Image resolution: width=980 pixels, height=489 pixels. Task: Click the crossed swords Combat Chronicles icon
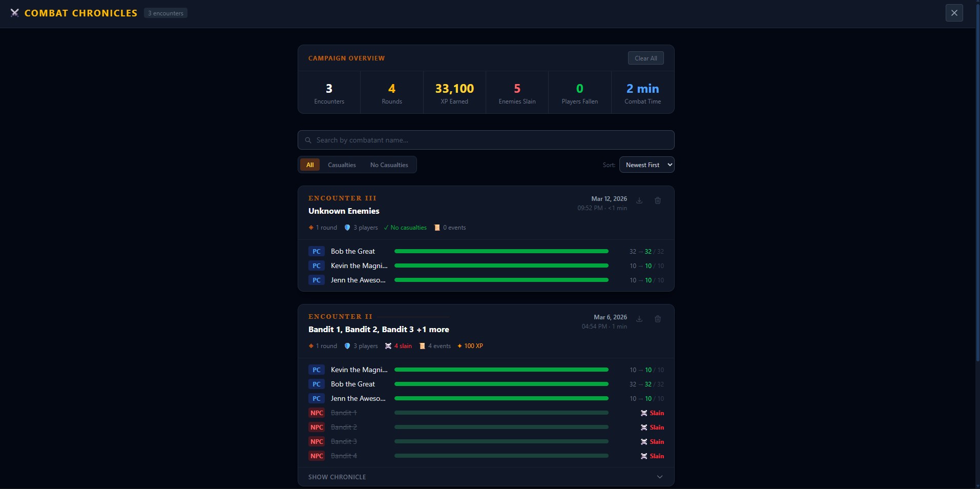(15, 13)
